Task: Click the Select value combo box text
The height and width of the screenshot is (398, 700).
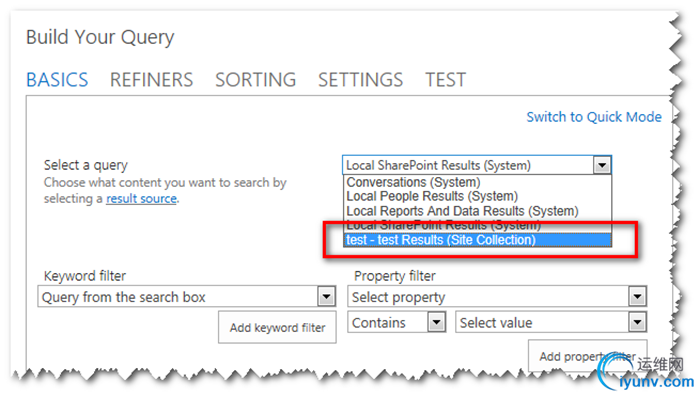Action: click(496, 323)
